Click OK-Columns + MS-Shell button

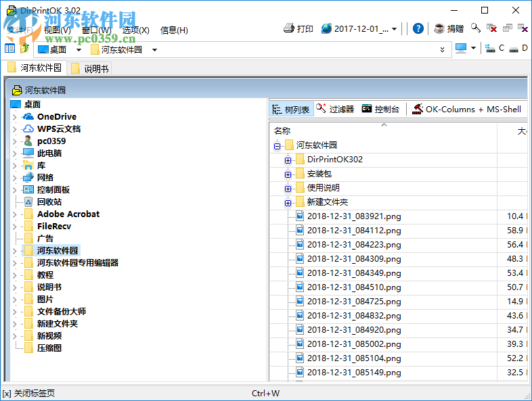[x=467, y=109]
